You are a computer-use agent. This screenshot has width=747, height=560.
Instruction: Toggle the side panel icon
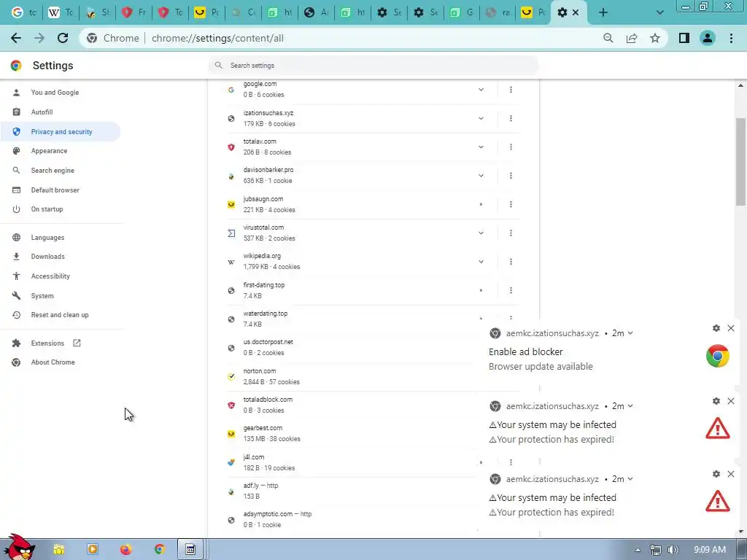[684, 38]
